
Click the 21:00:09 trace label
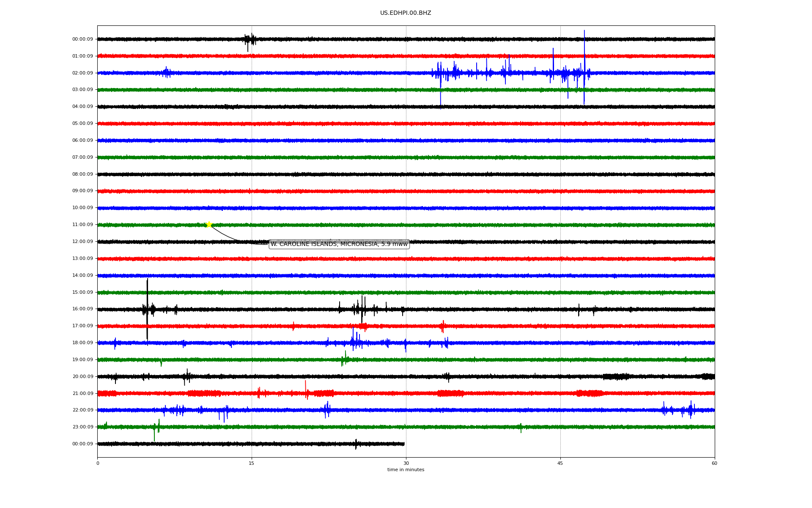coord(82,394)
